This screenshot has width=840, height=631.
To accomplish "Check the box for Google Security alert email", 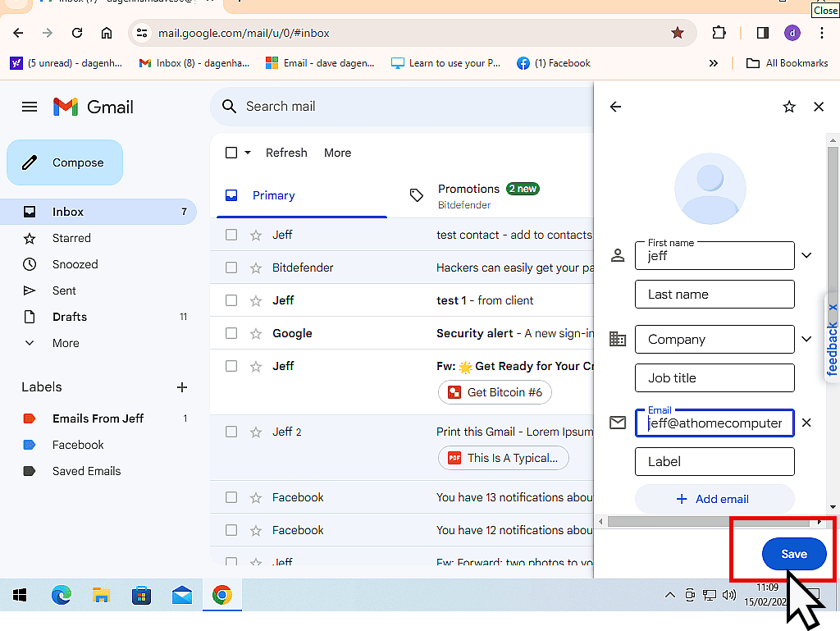I will 231,333.
